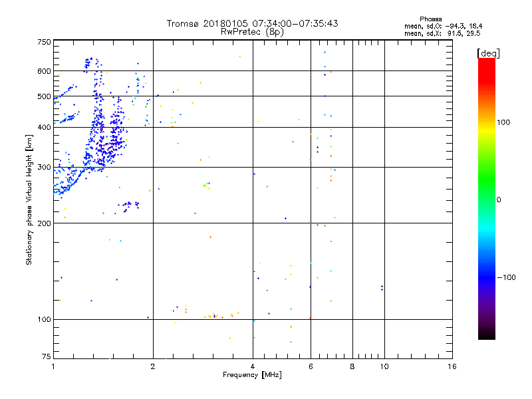Click the x-axis label 16
Image resolution: width=532 pixels, height=399 pixels.
click(452, 366)
